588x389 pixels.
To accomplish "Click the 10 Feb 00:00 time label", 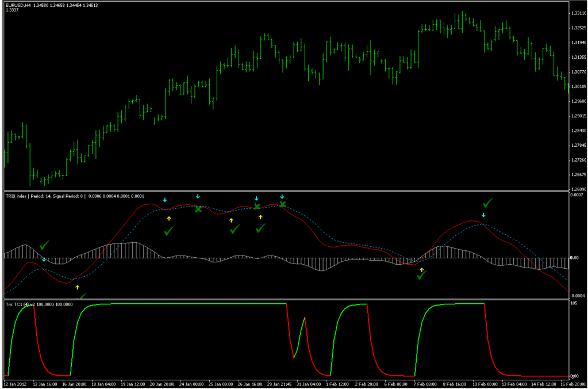I will point(484,384).
